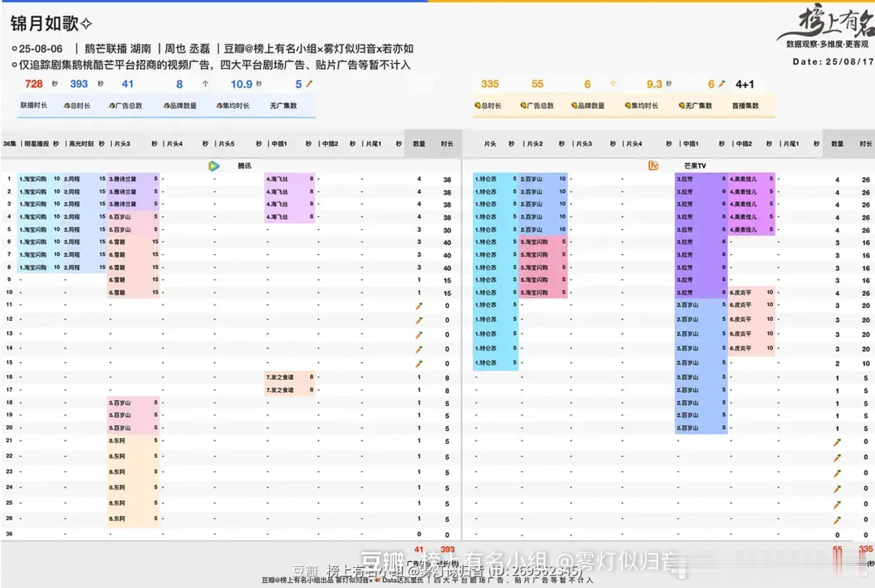Click the blue 41 total ads value
The width and height of the screenshot is (875, 588).
pos(127,84)
